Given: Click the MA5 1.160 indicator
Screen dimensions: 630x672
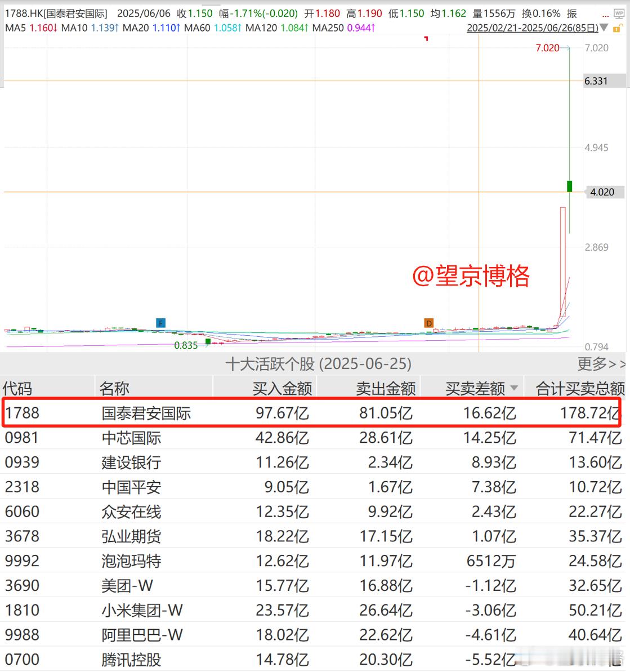Looking at the screenshot, I should [32, 28].
